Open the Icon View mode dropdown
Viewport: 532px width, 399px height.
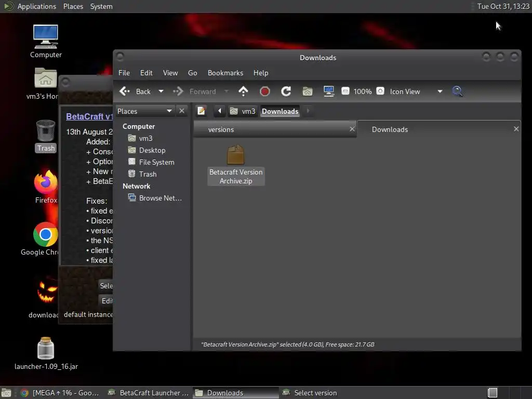click(x=416, y=91)
